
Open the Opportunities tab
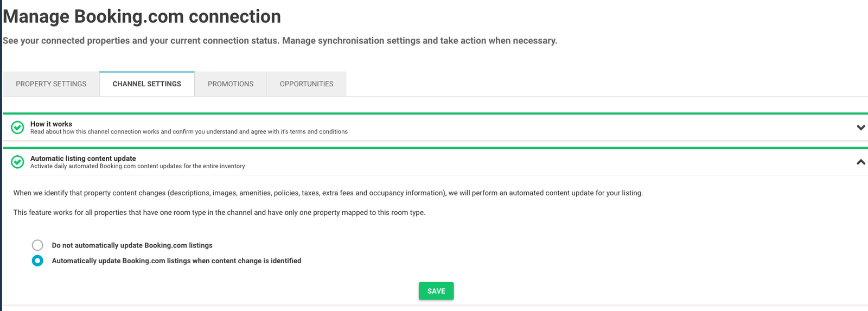click(307, 84)
